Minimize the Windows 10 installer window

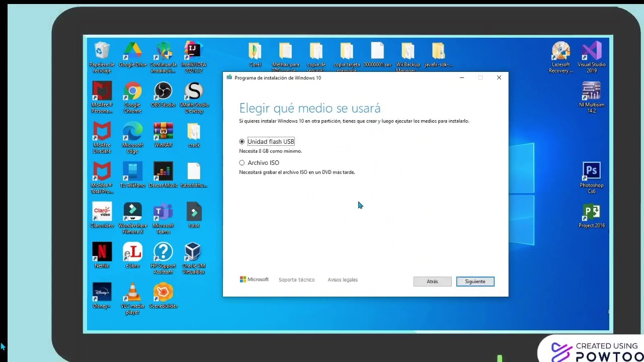click(x=462, y=78)
